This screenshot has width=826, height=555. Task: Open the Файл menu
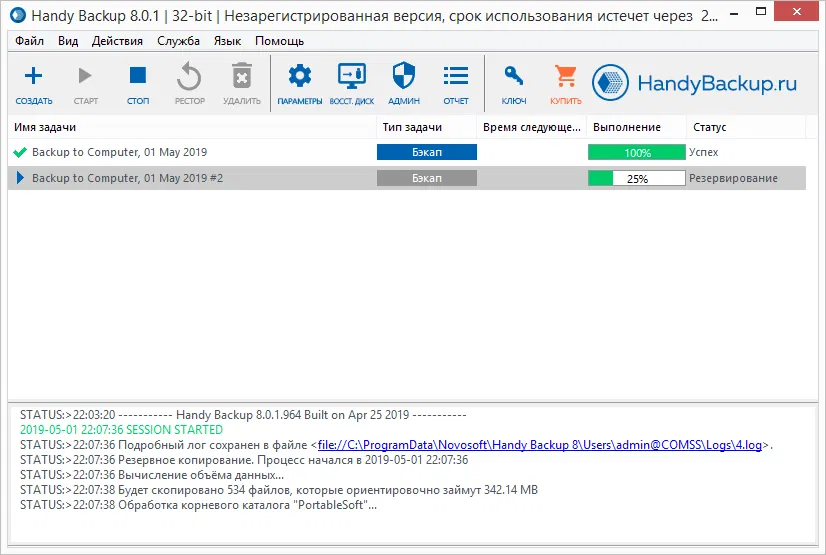[x=29, y=41]
